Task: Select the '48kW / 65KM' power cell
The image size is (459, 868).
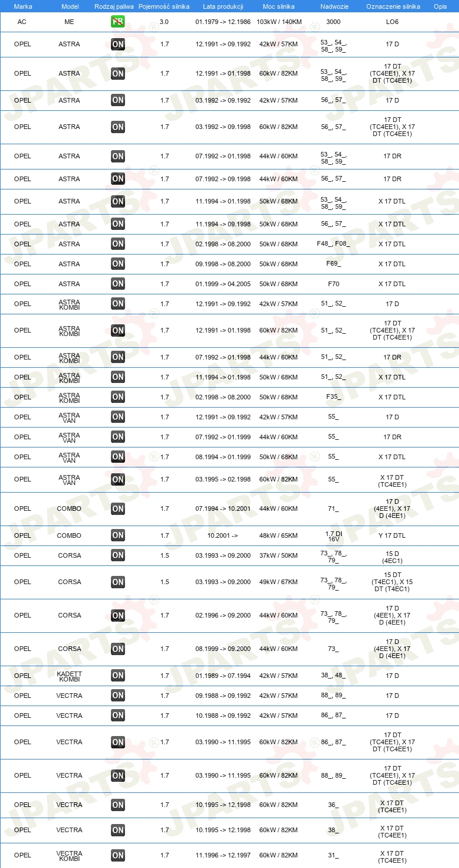Action: (x=279, y=535)
